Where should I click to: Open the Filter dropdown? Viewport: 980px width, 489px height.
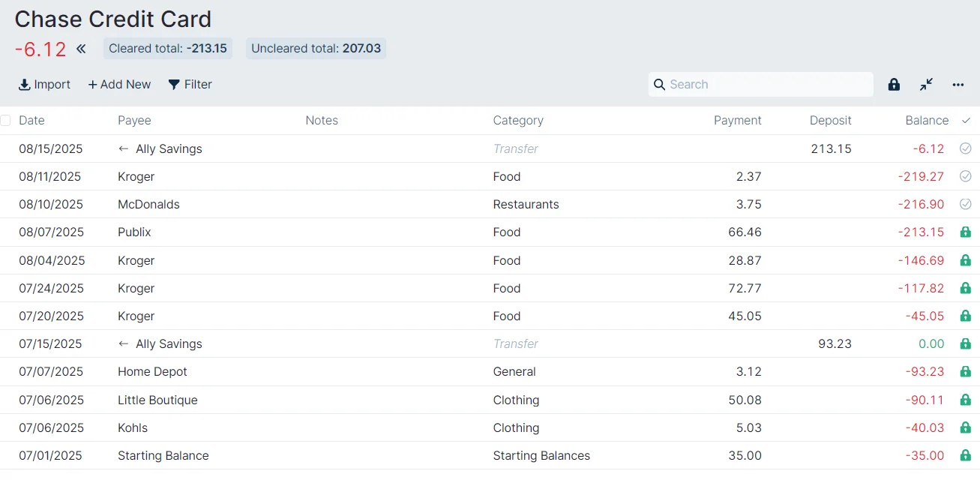tap(190, 85)
